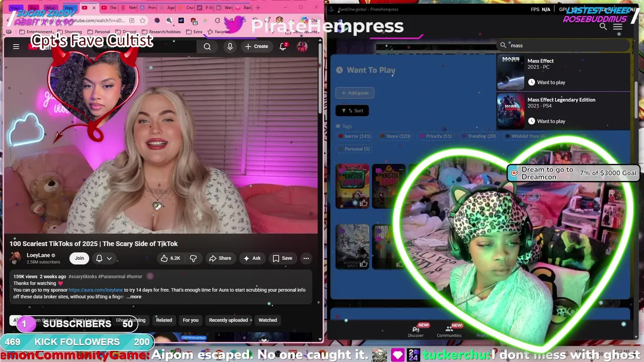This screenshot has width=644, height=362.
Task: Select the Recently uploaded filter chip
Action: [228, 320]
